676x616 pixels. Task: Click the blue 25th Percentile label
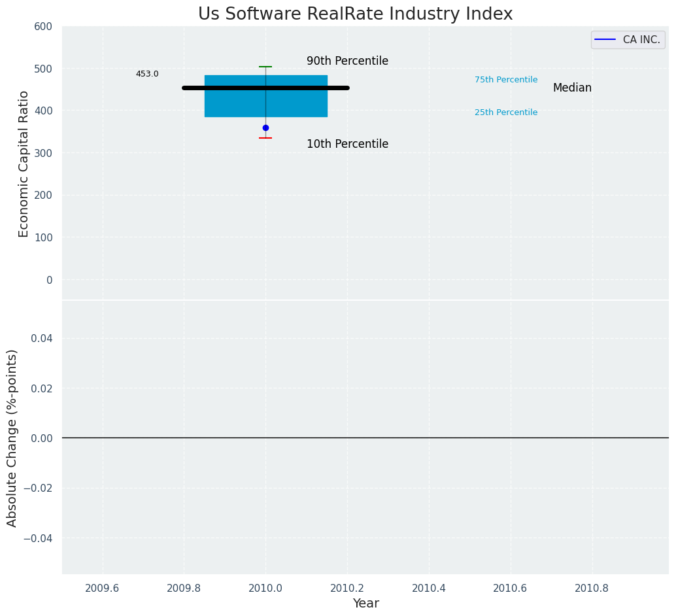point(506,112)
